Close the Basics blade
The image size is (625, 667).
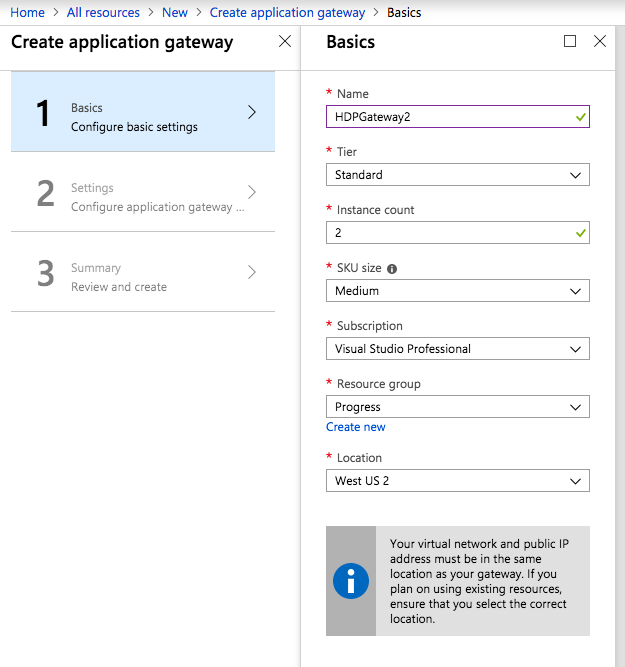(600, 41)
